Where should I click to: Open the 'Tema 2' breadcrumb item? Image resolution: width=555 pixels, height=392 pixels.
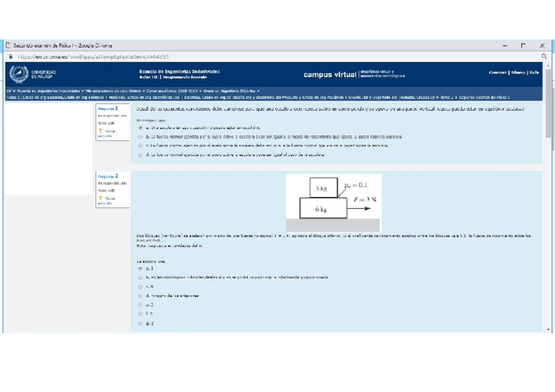[447, 98]
